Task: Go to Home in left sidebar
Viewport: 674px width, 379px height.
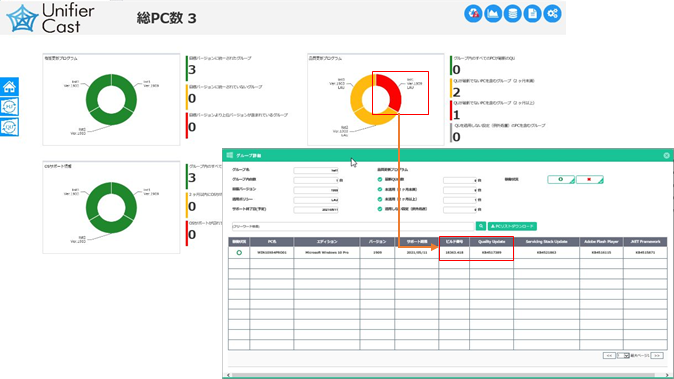Action: tap(9, 87)
